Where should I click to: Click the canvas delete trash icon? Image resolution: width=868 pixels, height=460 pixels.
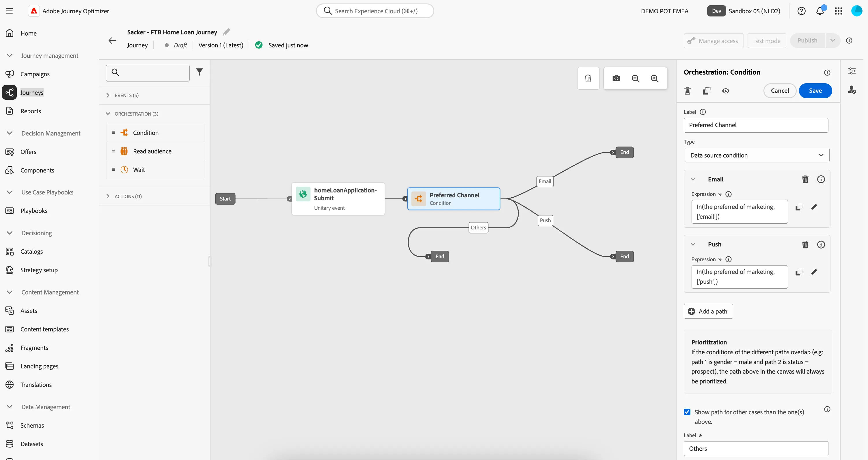pos(588,78)
